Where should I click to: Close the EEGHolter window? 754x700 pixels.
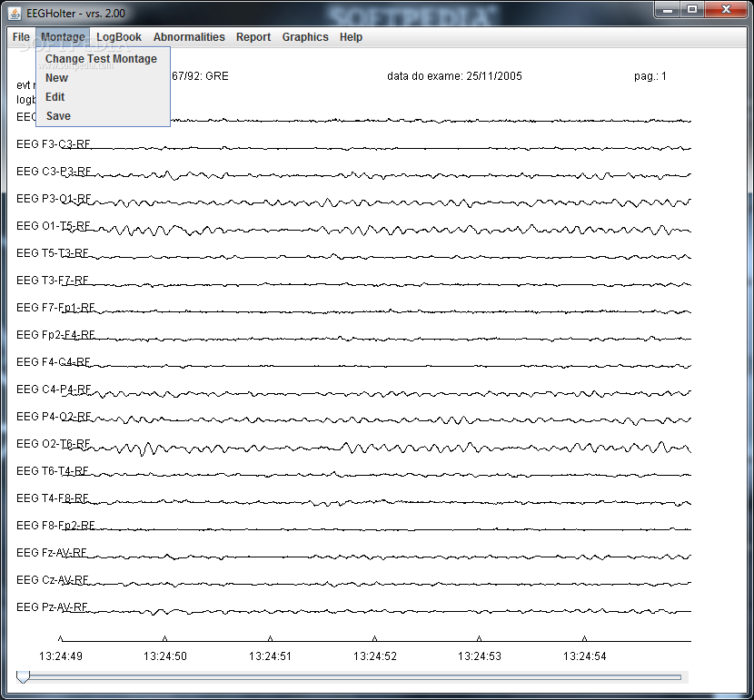(726, 10)
